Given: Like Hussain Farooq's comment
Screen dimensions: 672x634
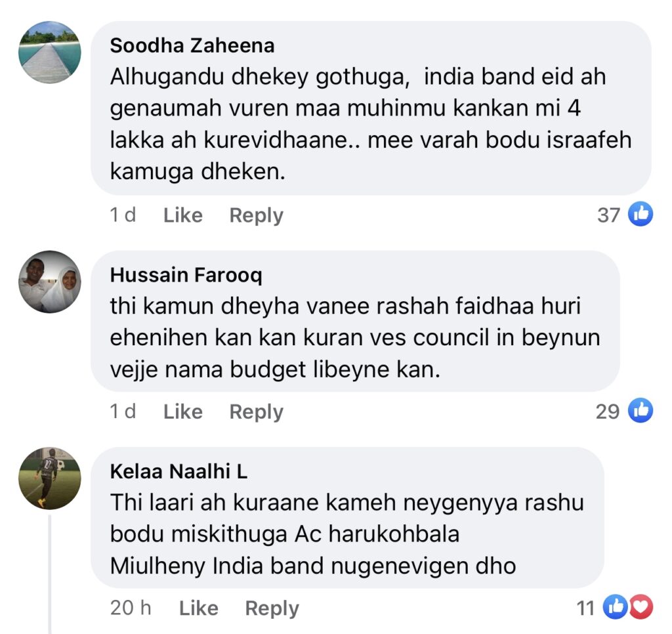Looking at the screenshot, I should coord(182,412).
